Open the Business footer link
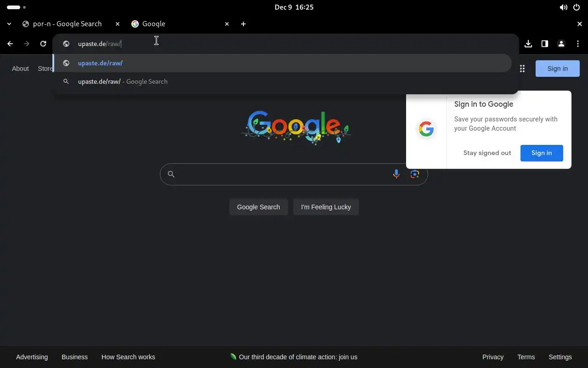The width and height of the screenshot is (588, 368). coord(74,357)
